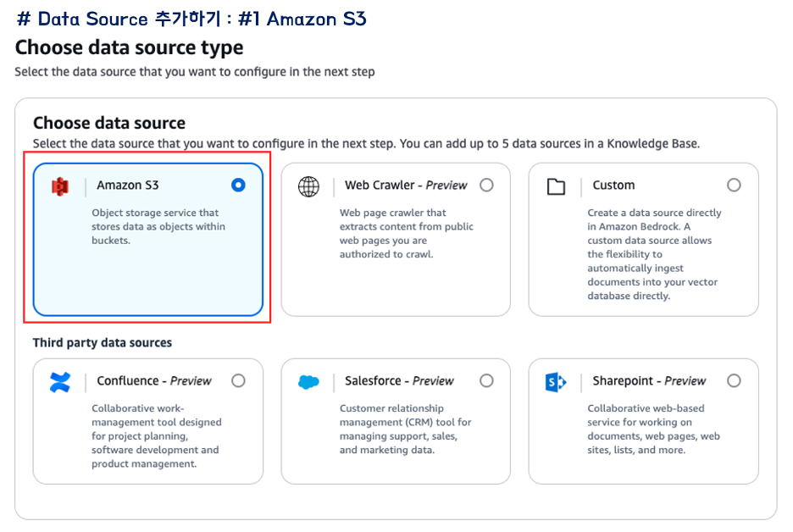793x532 pixels.
Task: Click the 'Collaborative work-management tool' description
Action: 156,436
